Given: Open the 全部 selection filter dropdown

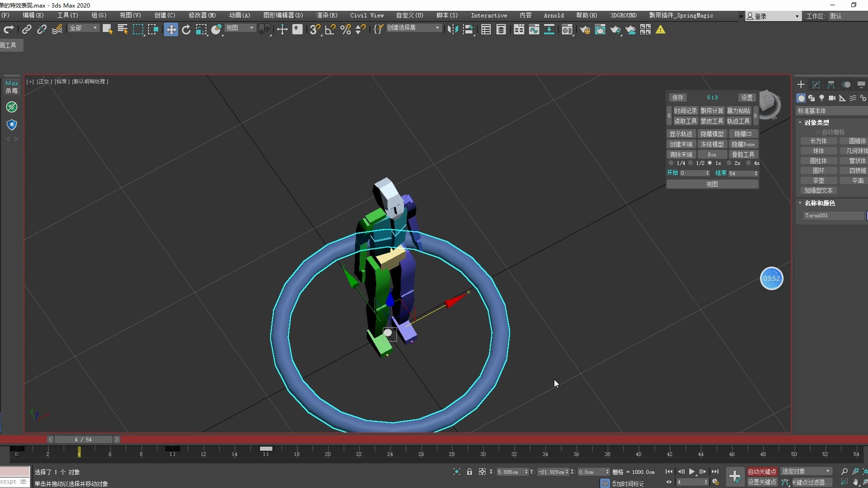Looking at the screenshot, I should pyautogui.click(x=83, y=28).
